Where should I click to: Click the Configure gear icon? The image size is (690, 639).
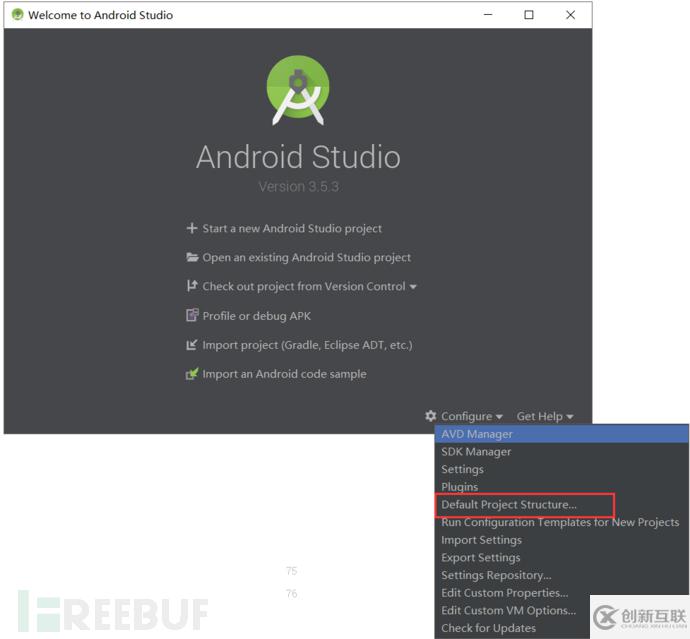[431, 415]
